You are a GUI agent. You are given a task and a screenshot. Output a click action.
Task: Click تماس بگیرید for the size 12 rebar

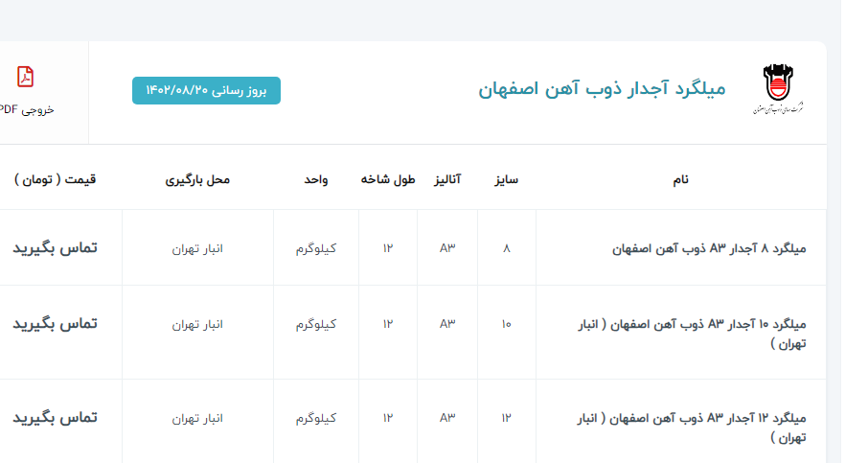55,418
